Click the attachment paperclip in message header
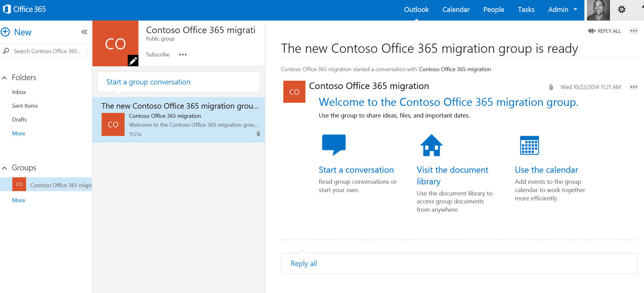The image size is (644, 293). pos(551,87)
